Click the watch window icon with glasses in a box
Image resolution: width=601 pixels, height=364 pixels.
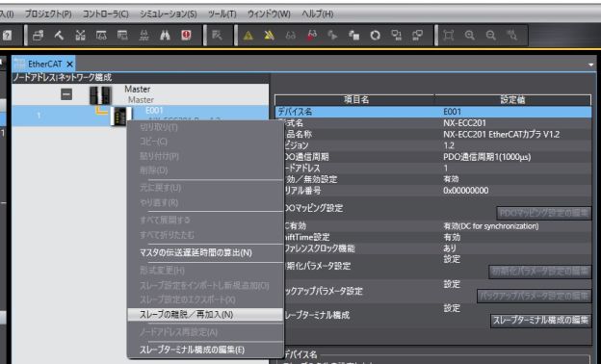[x=101, y=36]
